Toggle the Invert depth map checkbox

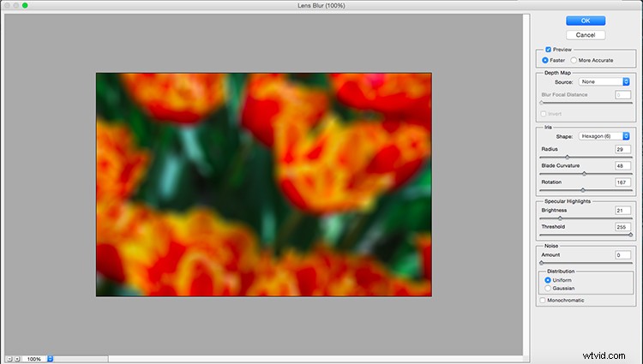(x=544, y=114)
